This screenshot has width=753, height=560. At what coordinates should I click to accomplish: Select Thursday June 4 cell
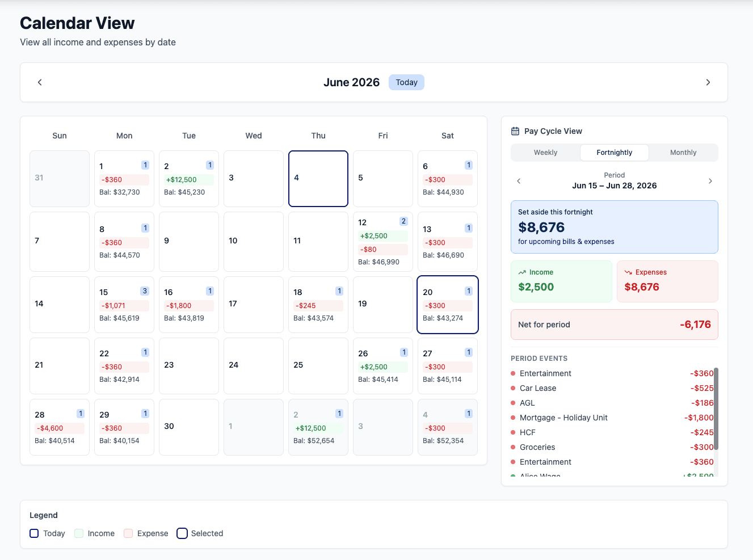pos(318,179)
